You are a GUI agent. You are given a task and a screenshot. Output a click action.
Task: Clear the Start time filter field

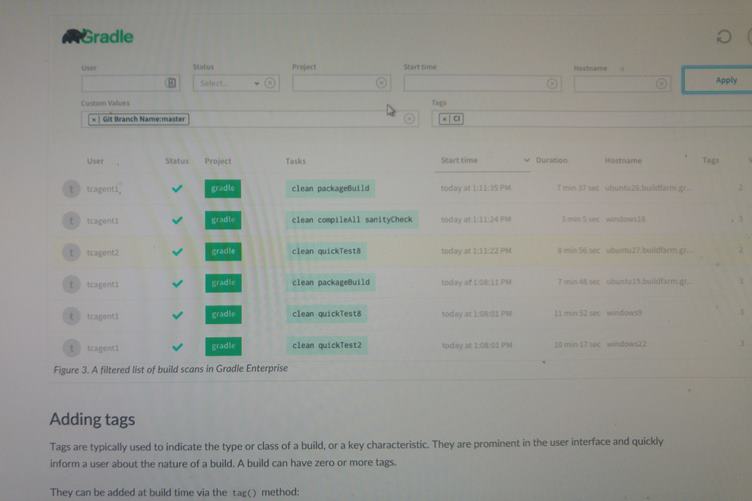(x=552, y=83)
